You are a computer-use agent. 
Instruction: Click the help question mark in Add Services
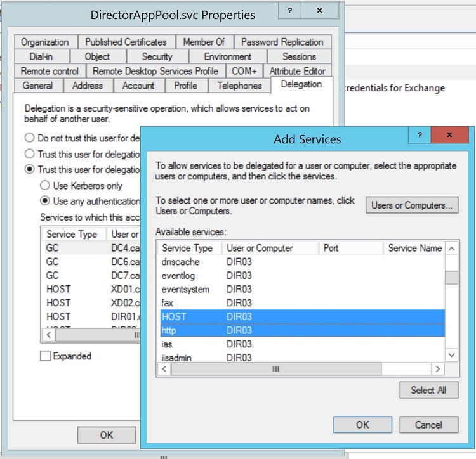pyautogui.click(x=420, y=135)
